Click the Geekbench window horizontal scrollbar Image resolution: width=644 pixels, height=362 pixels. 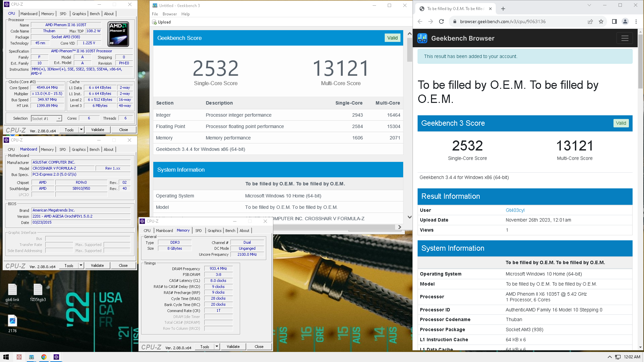(x=334, y=227)
